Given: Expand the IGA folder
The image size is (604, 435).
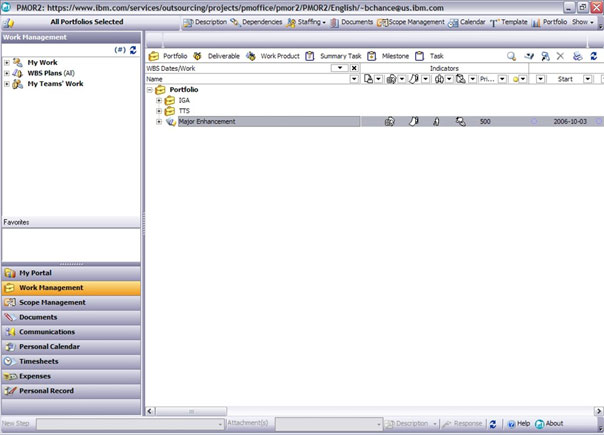Looking at the screenshot, I should tap(159, 101).
